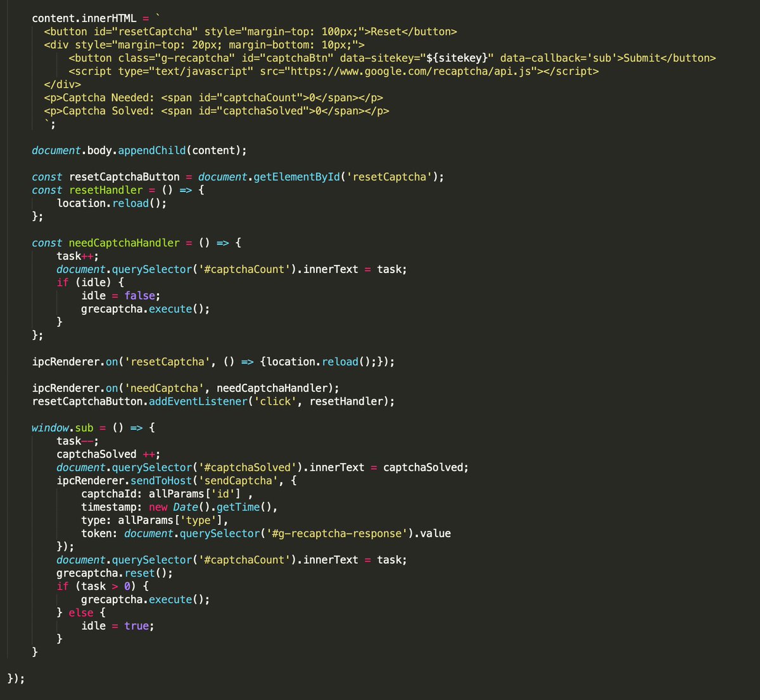Click ipcRenderer.on 'needCaptcha' listener line

[x=186, y=388]
